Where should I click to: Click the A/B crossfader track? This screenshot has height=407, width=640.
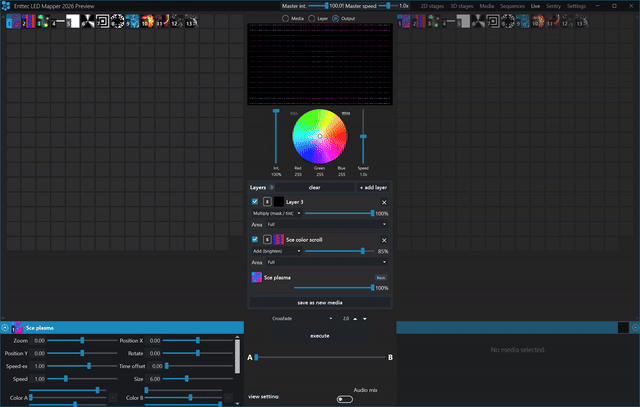click(x=320, y=357)
